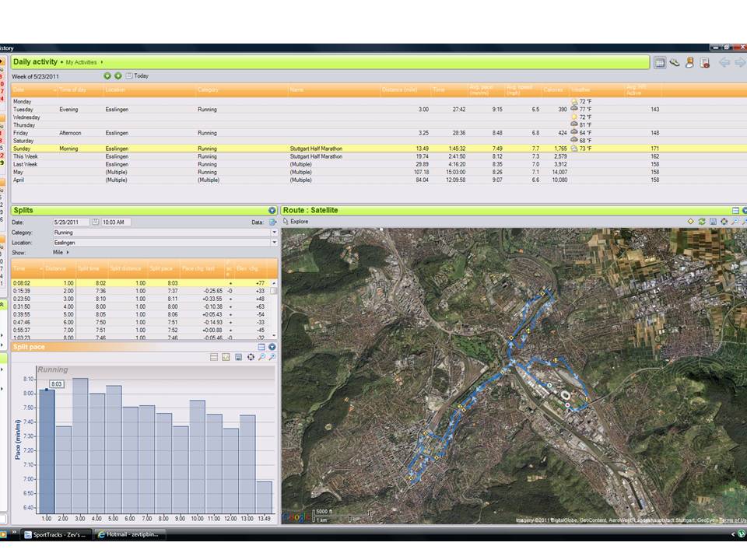Go to next week with green arrow
The image size is (747, 560).
tap(117, 75)
